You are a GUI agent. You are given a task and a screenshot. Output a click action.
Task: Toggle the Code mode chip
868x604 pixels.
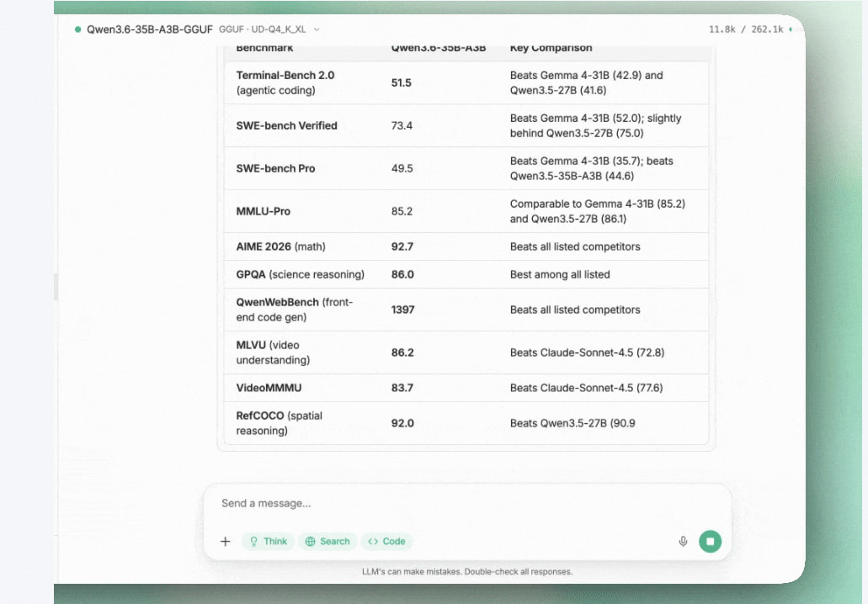(x=386, y=542)
